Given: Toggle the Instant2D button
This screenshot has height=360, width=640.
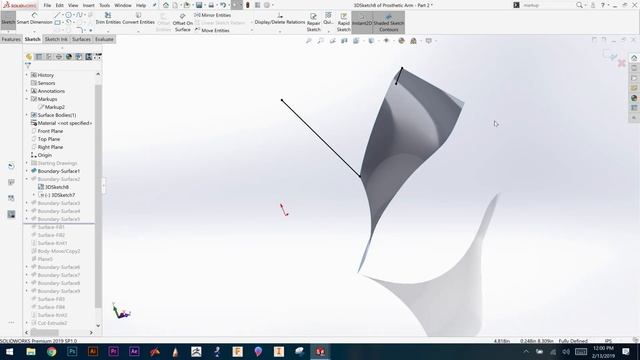Looking at the screenshot, I should [x=362, y=22].
